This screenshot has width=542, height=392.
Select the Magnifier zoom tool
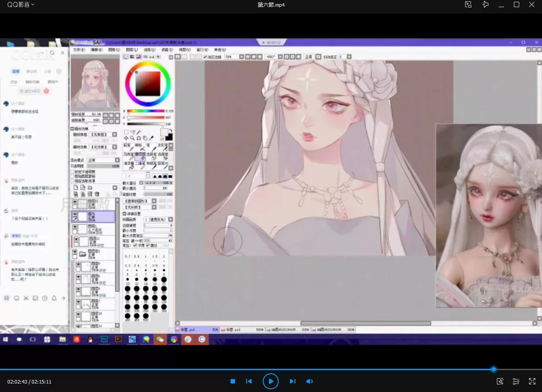point(133,138)
